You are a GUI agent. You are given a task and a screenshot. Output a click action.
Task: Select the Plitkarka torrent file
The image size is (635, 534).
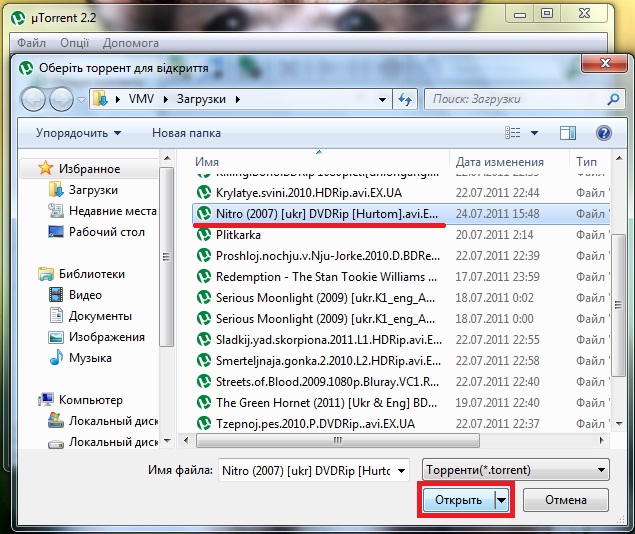pos(401,235)
